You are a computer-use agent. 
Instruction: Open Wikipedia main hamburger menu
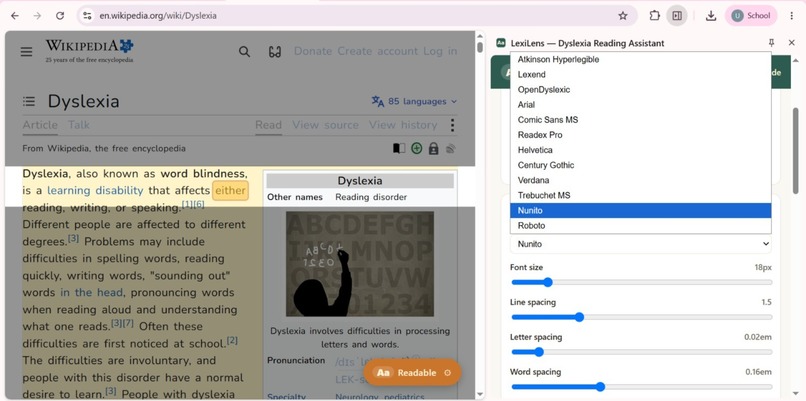(x=26, y=51)
